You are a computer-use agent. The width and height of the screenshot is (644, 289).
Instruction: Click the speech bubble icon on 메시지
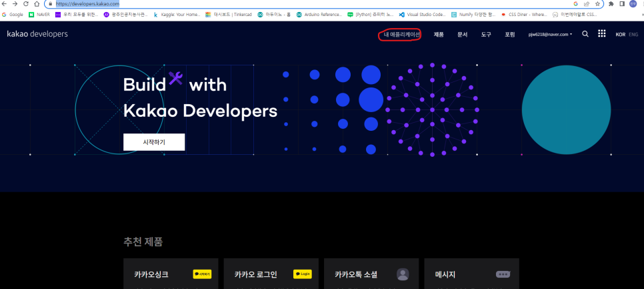(x=503, y=274)
